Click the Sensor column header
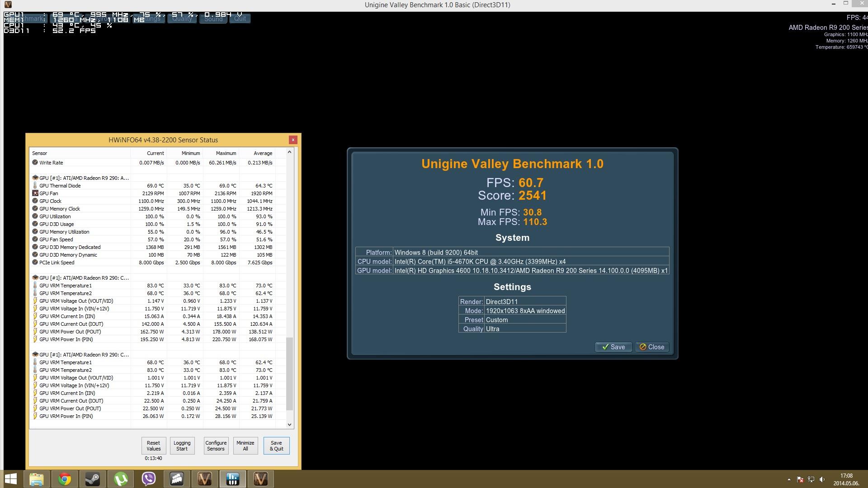The width and height of the screenshot is (868, 488). (x=80, y=153)
